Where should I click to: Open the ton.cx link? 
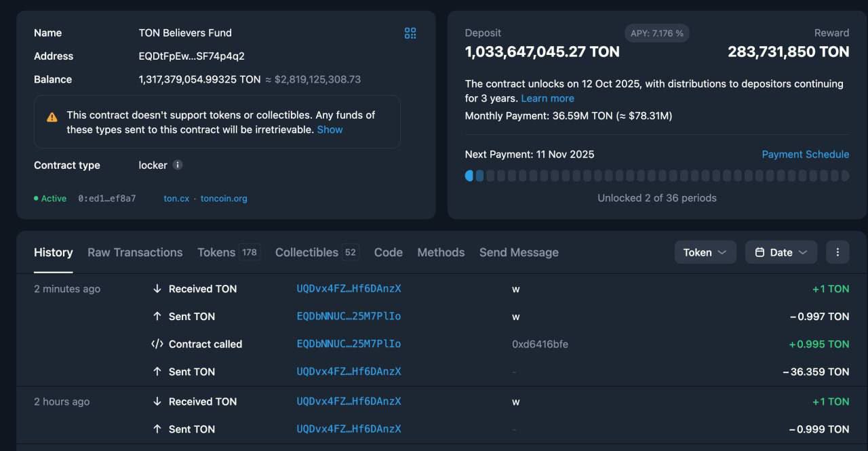point(176,199)
